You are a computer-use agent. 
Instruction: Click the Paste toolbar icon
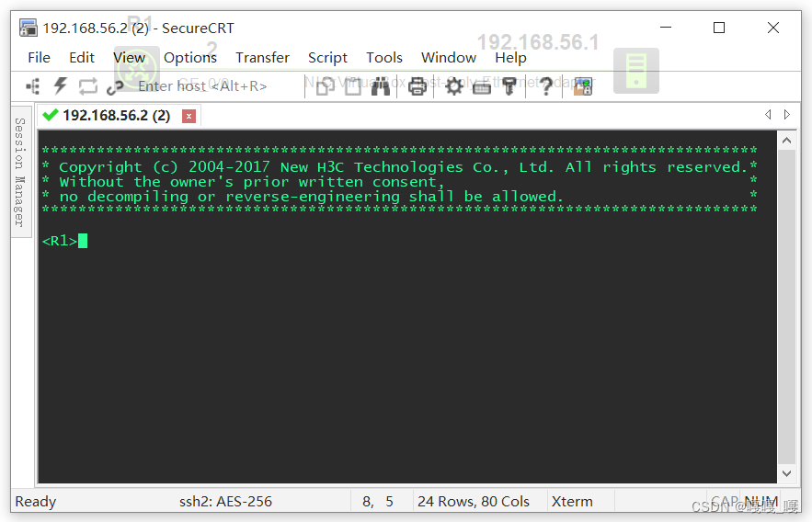pyautogui.click(x=353, y=85)
